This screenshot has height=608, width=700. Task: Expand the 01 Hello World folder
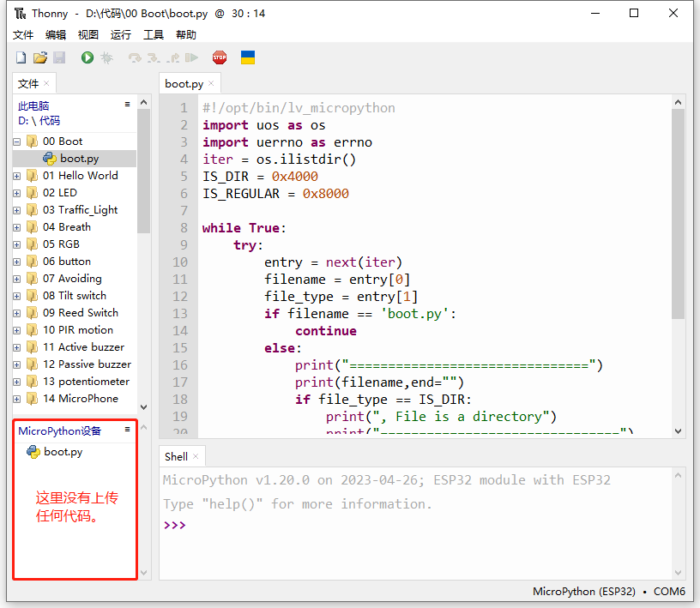17,176
